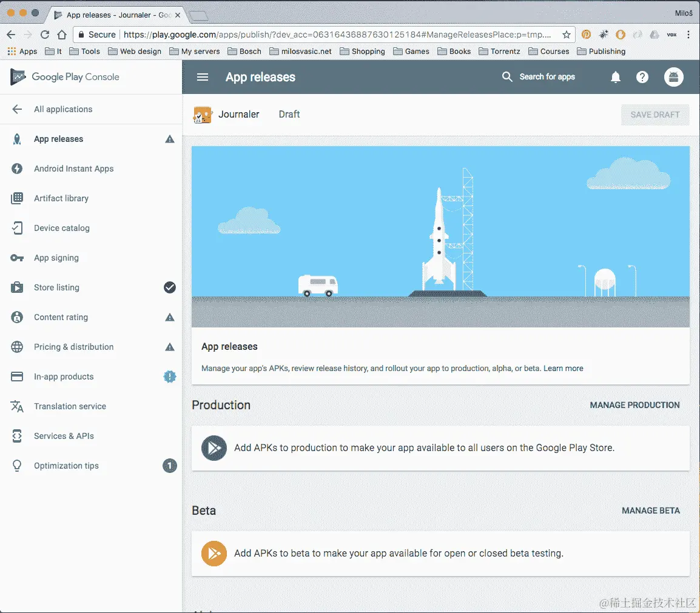Click the browser address bar URL
This screenshot has height=613, width=700.
click(x=337, y=35)
